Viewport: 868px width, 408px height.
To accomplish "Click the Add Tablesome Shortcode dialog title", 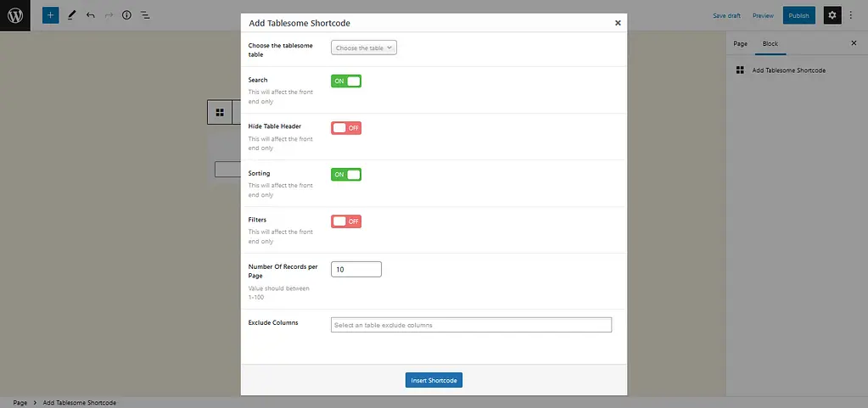I will [x=300, y=23].
